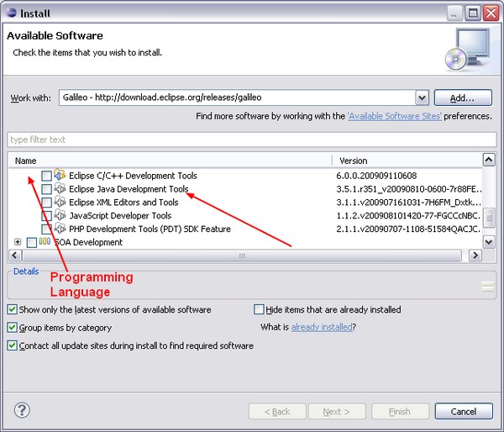This screenshot has width=504, height=432.
Task: Open the Available Software Sites link
Action: click(394, 117)
